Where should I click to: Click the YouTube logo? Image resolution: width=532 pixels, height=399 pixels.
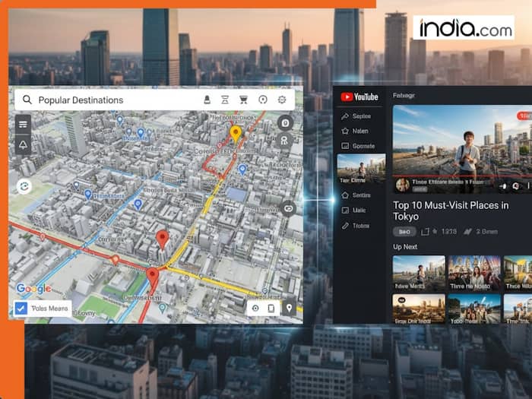359,97
